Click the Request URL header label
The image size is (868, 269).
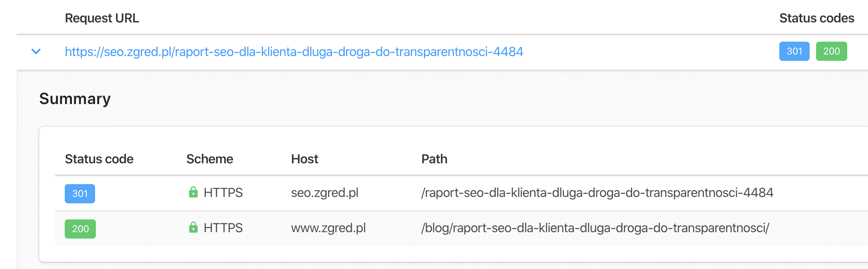click(102, 18)
